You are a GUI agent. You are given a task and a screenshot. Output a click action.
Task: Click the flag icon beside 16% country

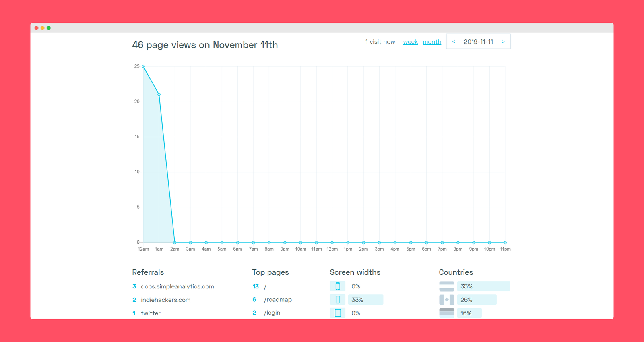(x=447, y=313)
